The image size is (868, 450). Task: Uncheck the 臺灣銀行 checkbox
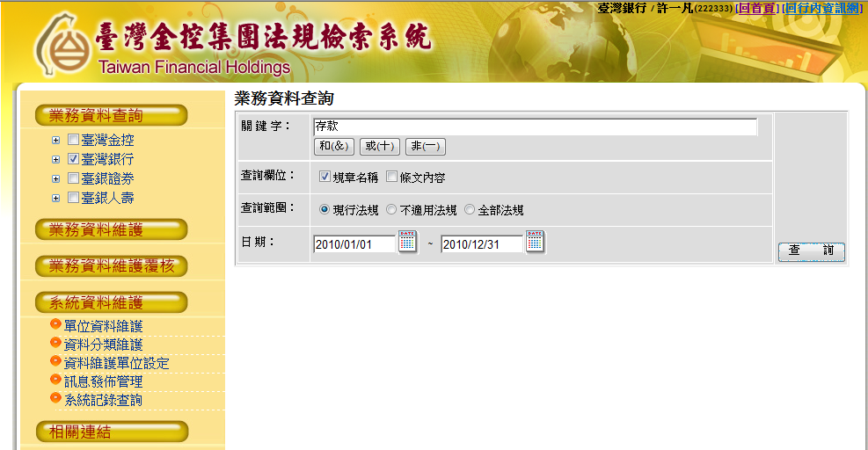(x=73, y=159)
